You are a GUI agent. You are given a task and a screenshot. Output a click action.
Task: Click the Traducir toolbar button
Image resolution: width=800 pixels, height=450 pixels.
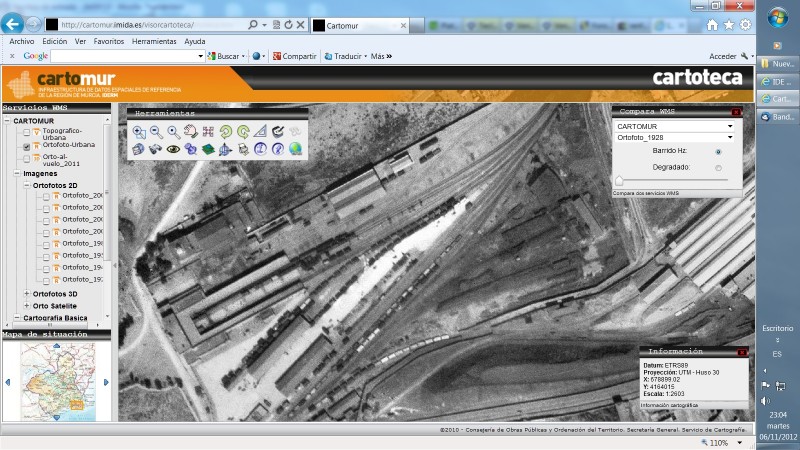343,56
